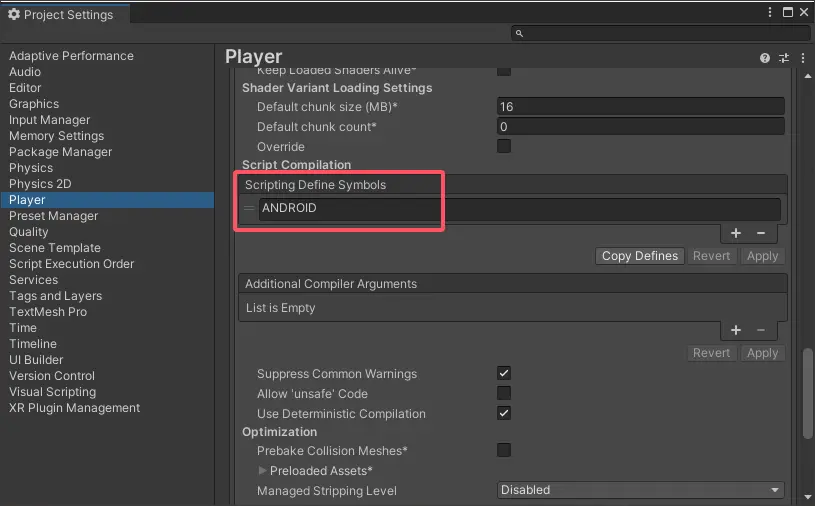Open Memory Settings category
The height and width of the screenshot is (506, 815).
point(56,136)
